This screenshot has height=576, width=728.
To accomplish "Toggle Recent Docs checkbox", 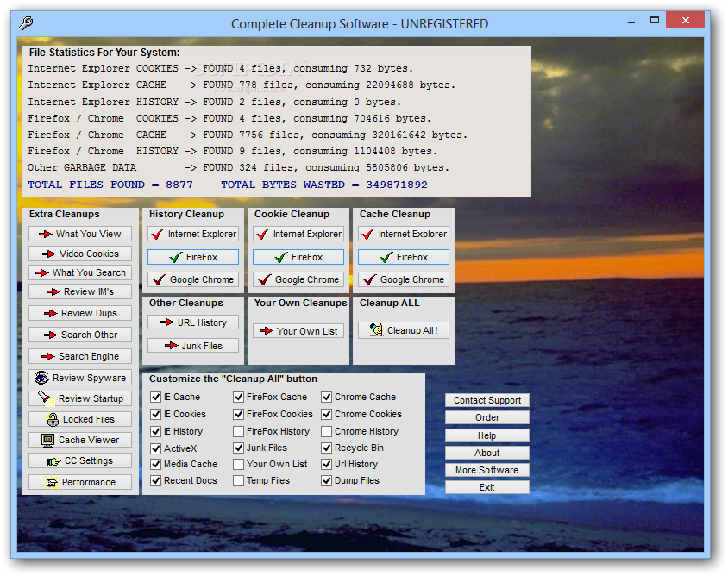I will (156, 480).
